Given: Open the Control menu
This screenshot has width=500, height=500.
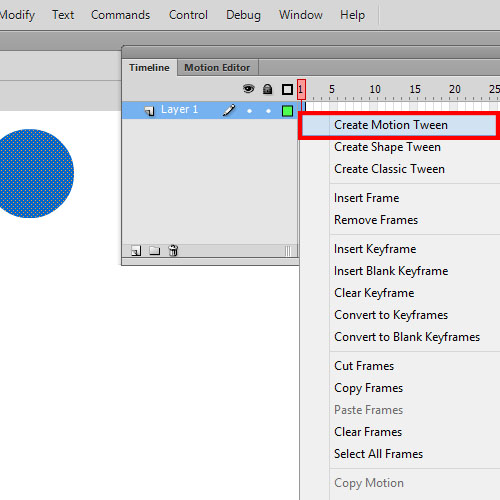Looking at the screenshot, I should coord(188,15).
